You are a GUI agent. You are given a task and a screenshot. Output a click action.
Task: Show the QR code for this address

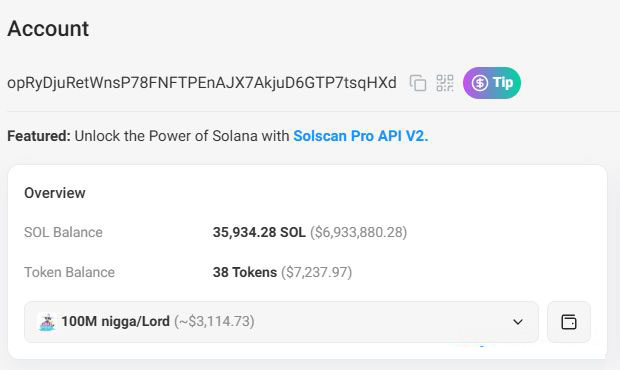click(445, 83)
